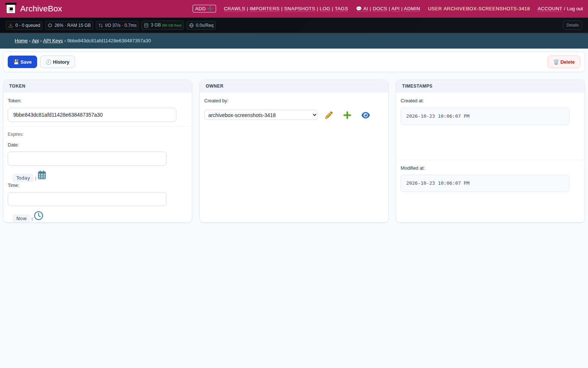Open the ACCOUNT link

(x=550, y=8)
